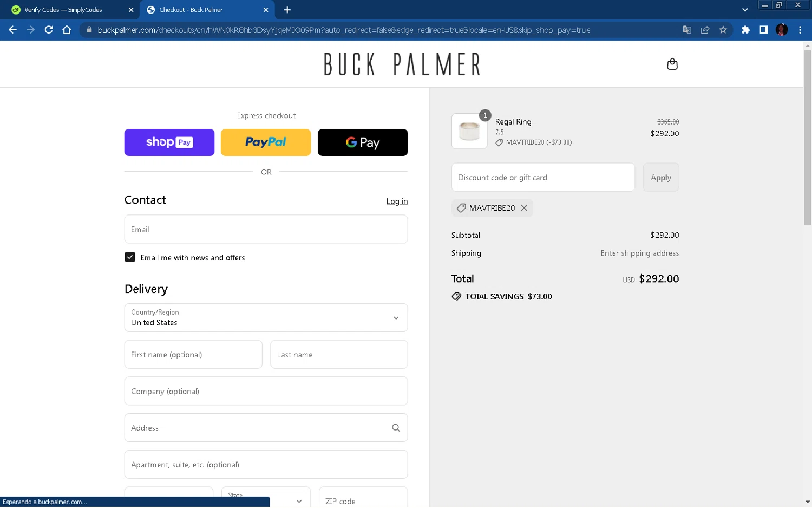Screen dimensions: 812x508
Task: Click the Regal Ring product thumbnail
Action: click(469, 131)
